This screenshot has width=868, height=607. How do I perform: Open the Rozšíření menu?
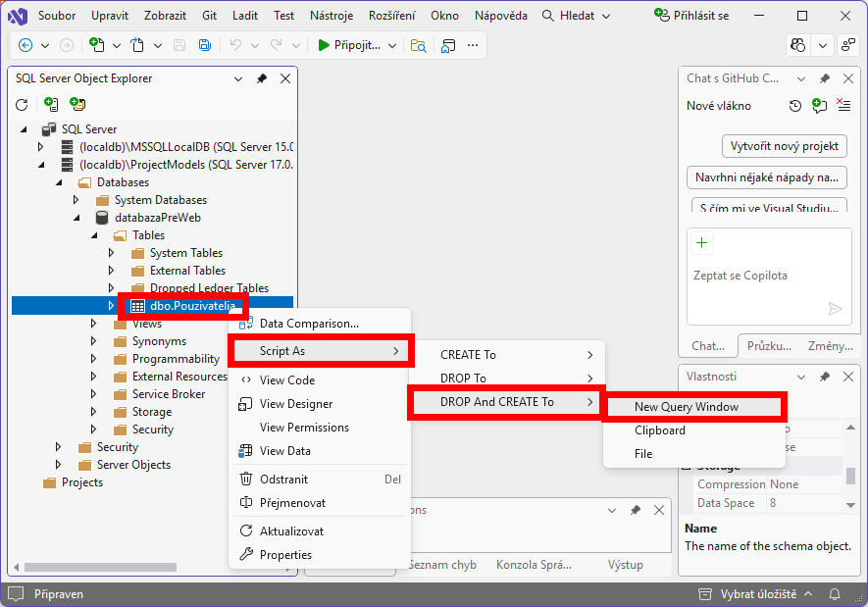(x=391, y=16)
